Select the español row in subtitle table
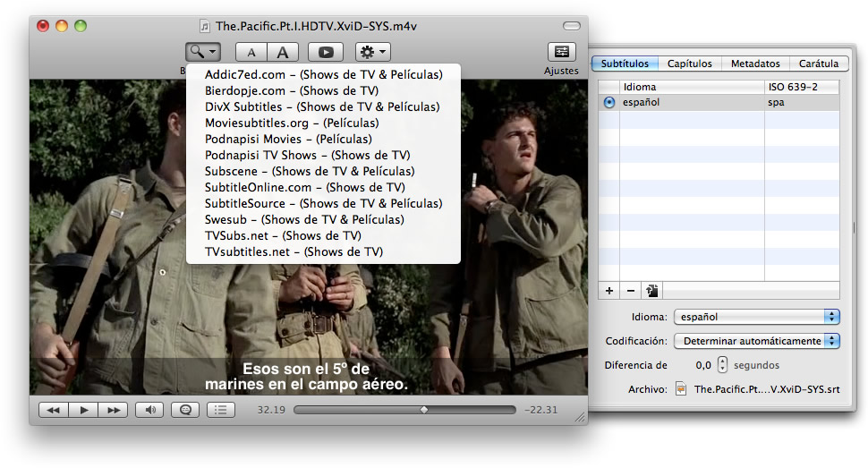Screen dimensions: 868x468 (719, 103)
